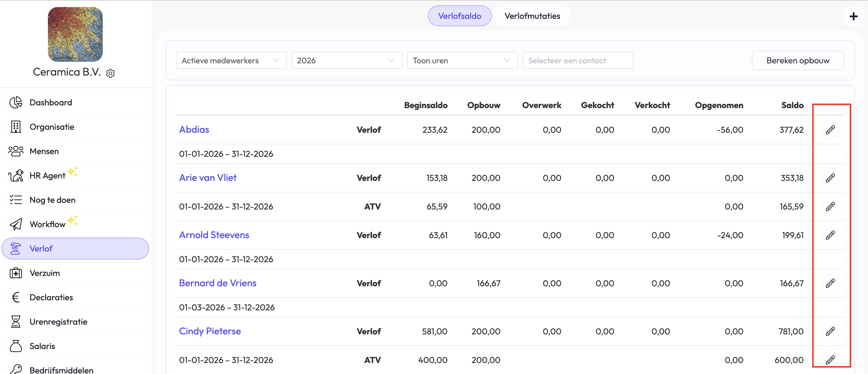Screen dimensions: 868x374
Task: Open the Workflow menu item
Action: tap(47, 224)
